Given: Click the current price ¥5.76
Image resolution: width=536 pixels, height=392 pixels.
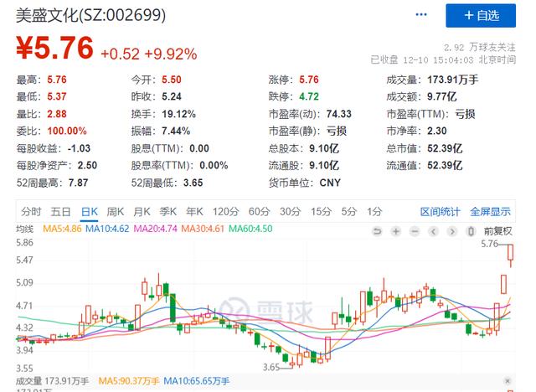Looking at the screenshot, I should click(54, 48).
